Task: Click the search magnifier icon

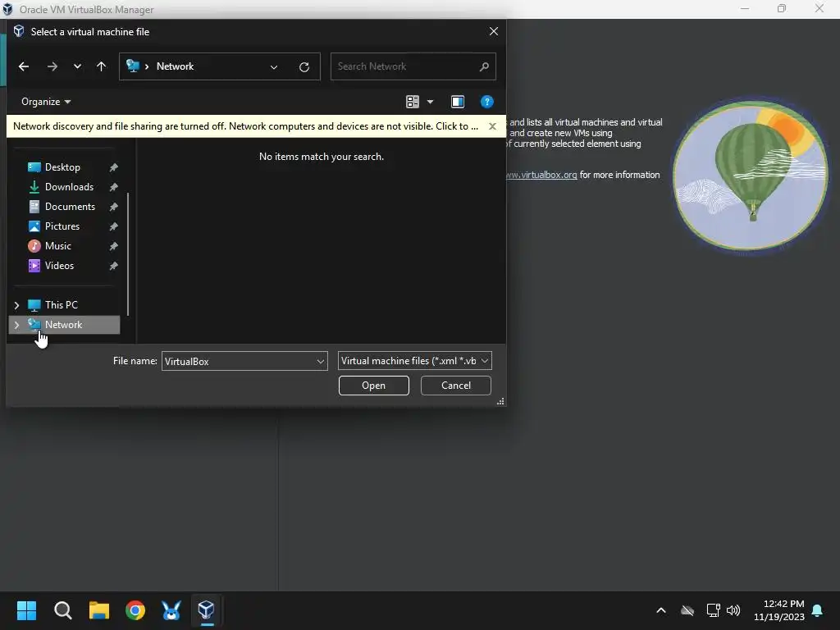Action: [x=484, y=66]
